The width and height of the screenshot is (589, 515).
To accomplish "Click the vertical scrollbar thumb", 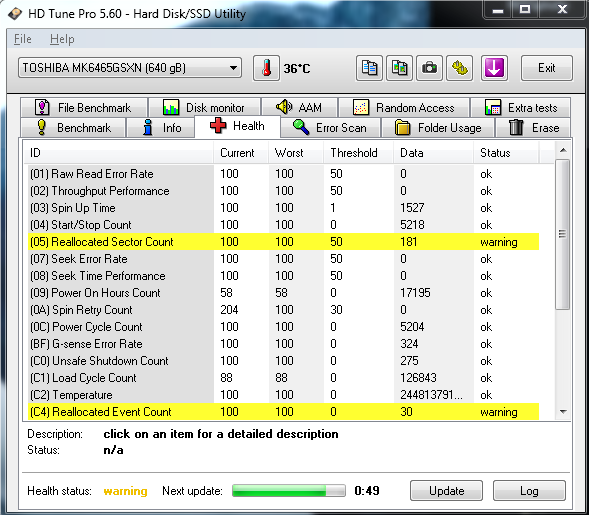I will 562,234.
